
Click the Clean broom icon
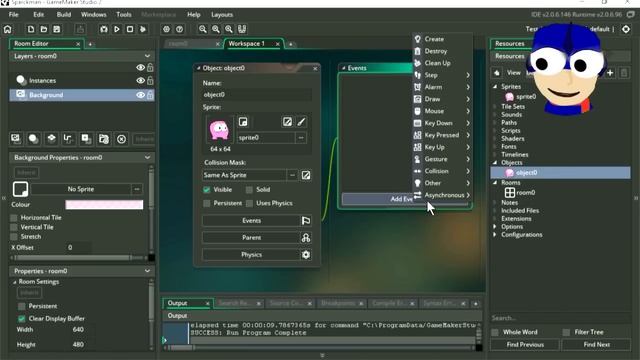pyautogui.click(x=143, y=29)
